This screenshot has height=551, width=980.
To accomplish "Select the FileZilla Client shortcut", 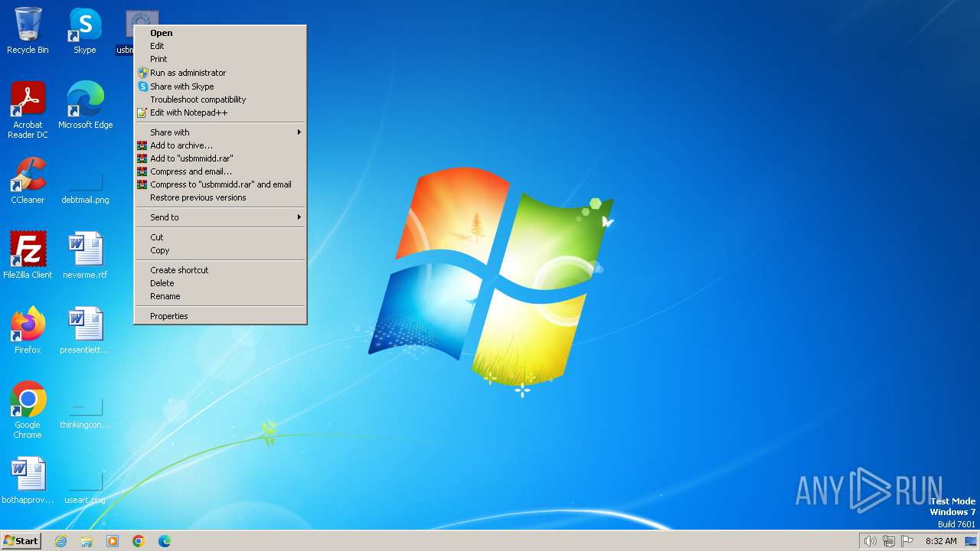I will [x=28, y=256].
